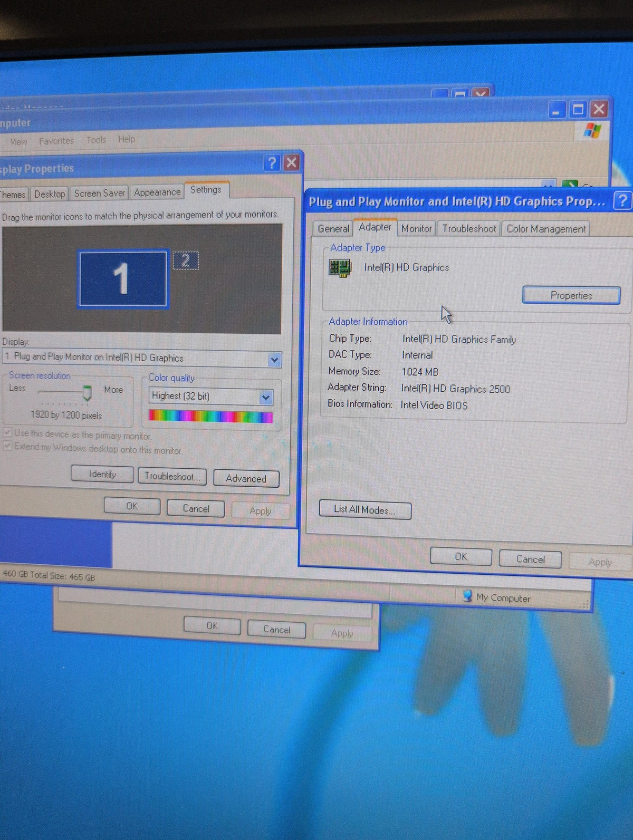Open the Tools menu in My Computer

point(96,140)
